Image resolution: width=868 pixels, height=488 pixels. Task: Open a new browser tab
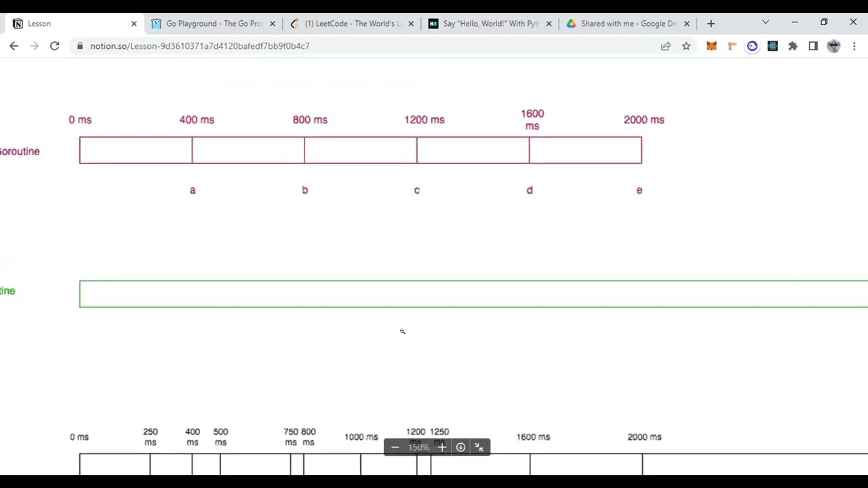[x=711, y=23]
